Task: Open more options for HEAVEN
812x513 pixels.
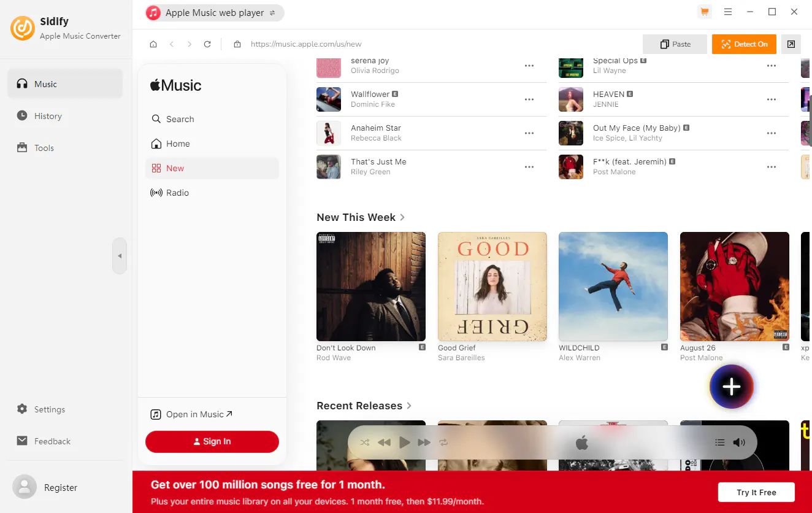Action: click(x=772, y=99)
